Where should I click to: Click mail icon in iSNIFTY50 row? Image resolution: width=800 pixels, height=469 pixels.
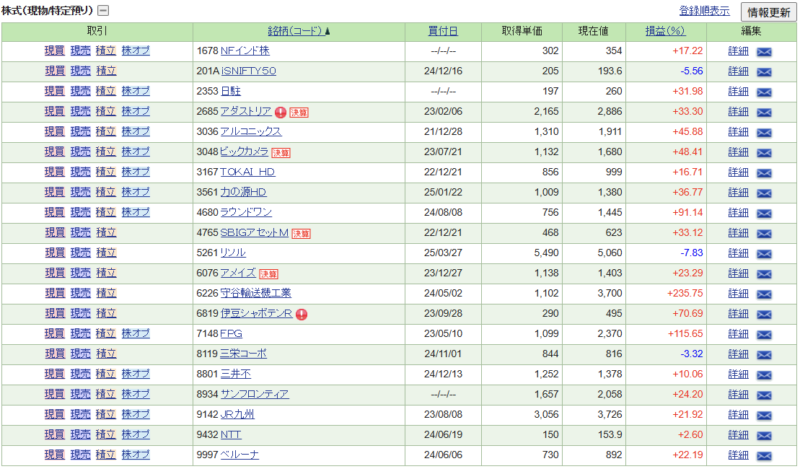[764, 72]
